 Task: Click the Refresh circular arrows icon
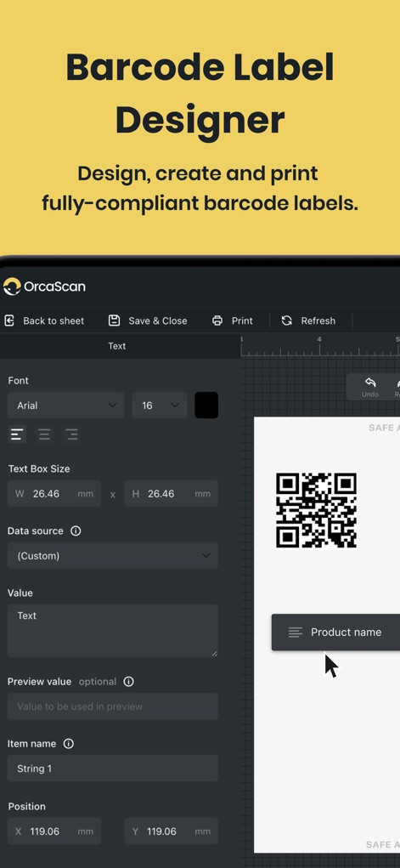(286, 321)
